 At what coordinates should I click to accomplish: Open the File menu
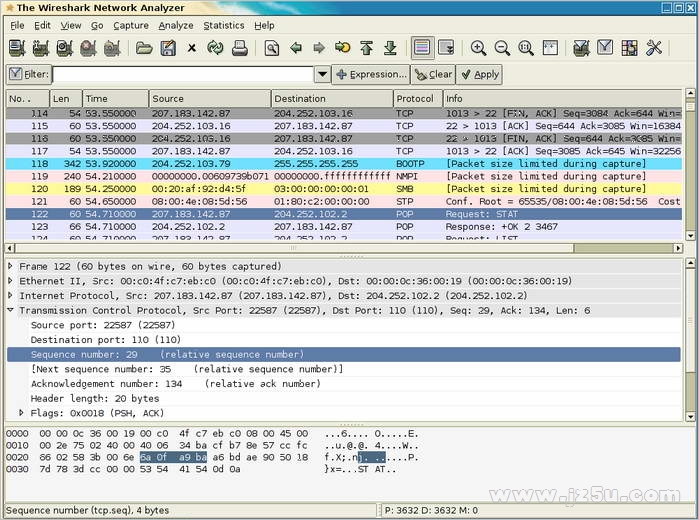17,25
